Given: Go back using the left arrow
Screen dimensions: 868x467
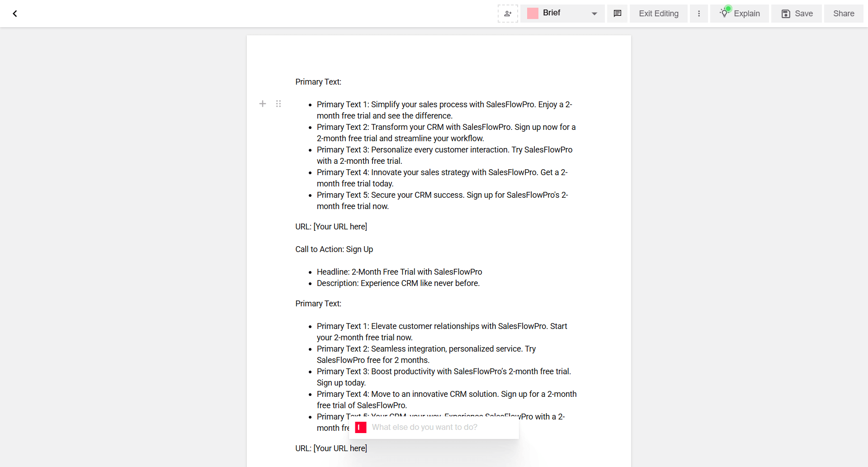Looking at the screenshot, I should pyautogui.click(x=15, y=14).
